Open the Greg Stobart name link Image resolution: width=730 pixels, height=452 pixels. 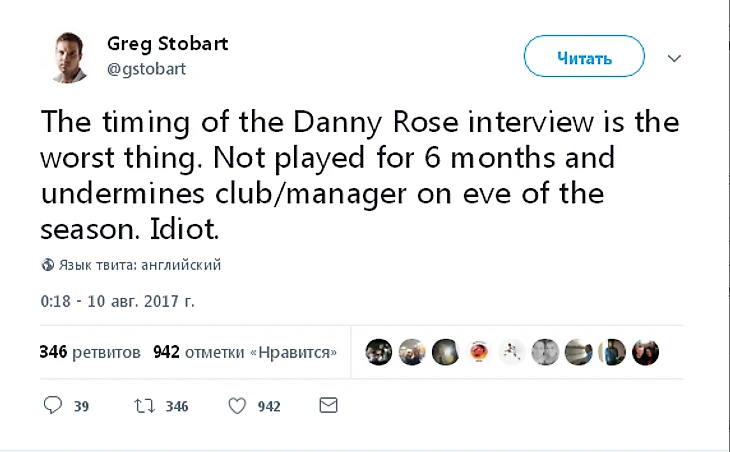pos(167,44)
